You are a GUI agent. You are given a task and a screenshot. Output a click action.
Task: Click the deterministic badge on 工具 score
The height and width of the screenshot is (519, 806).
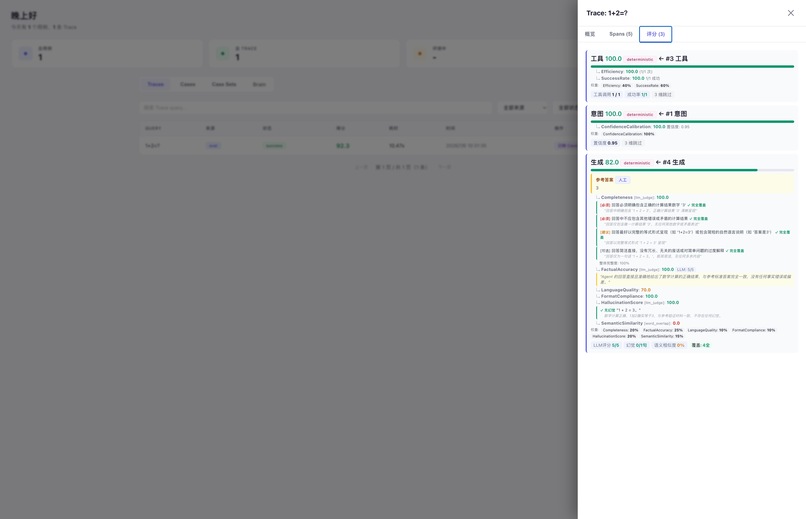(640, 59)
